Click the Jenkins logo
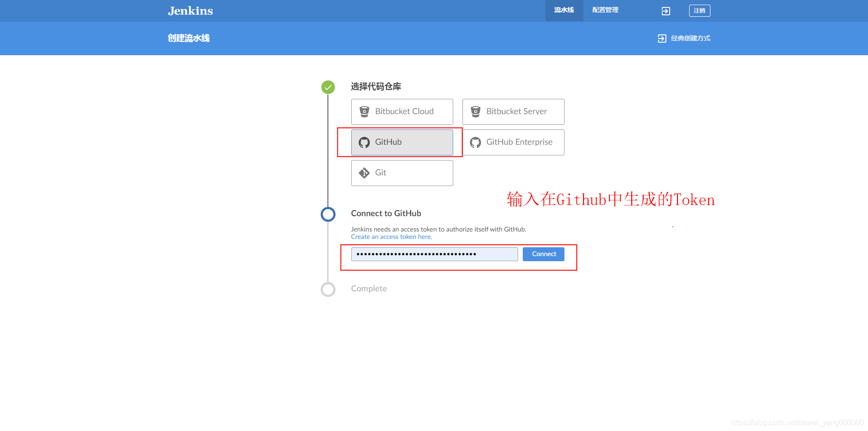The width and height of the screenshot is (868, 431). point(190,11)
